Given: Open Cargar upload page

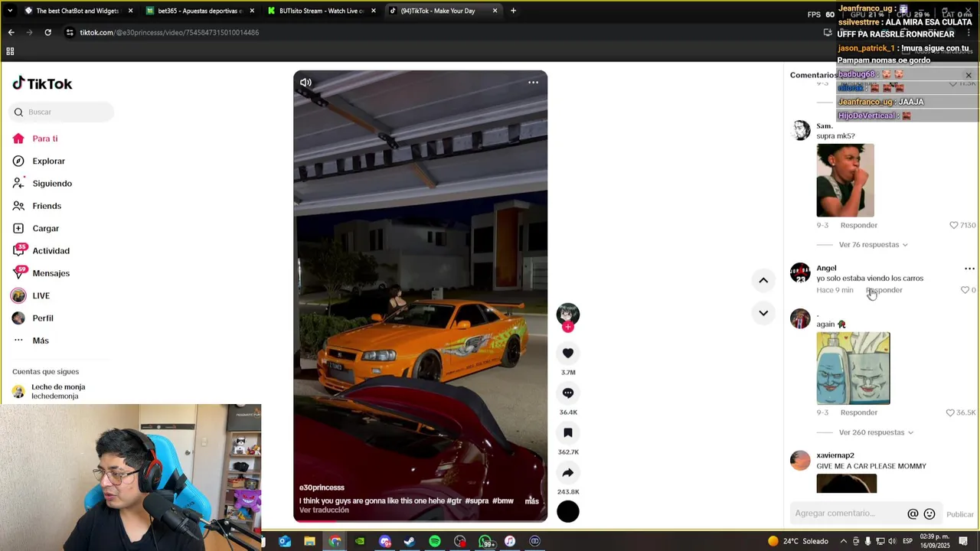Looking at the screenshot, I should click(36, 228).
